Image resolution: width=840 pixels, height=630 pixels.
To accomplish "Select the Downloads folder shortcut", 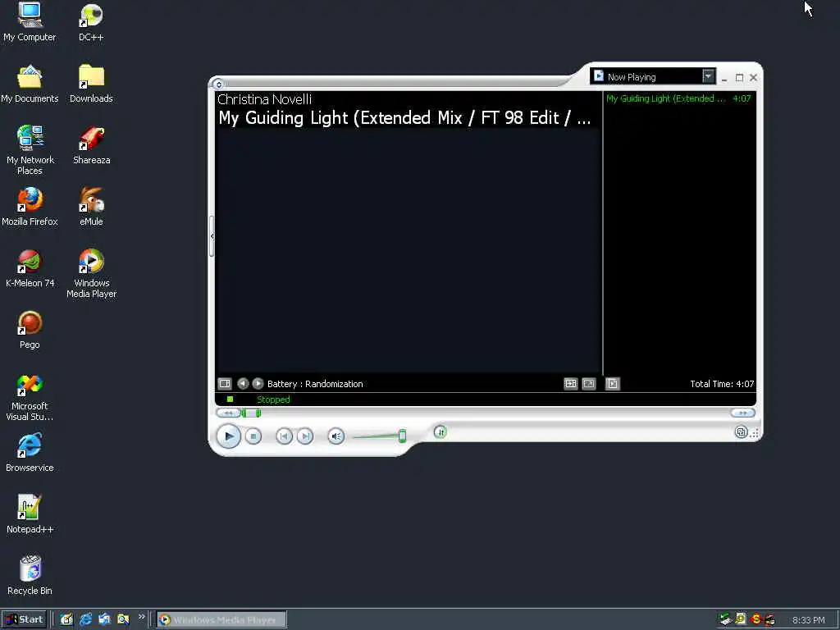I will point(91,84).
